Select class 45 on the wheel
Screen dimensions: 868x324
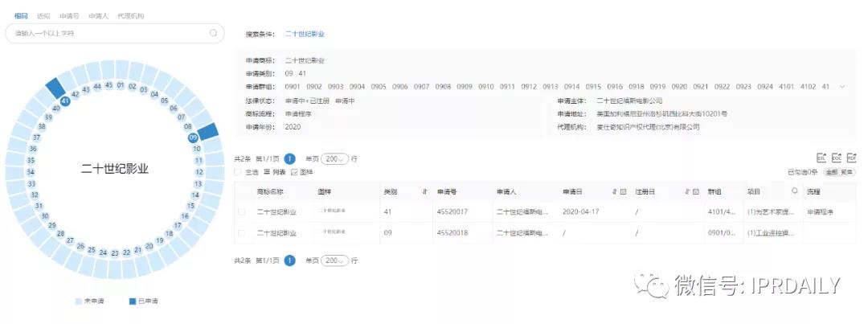[109, 85]
